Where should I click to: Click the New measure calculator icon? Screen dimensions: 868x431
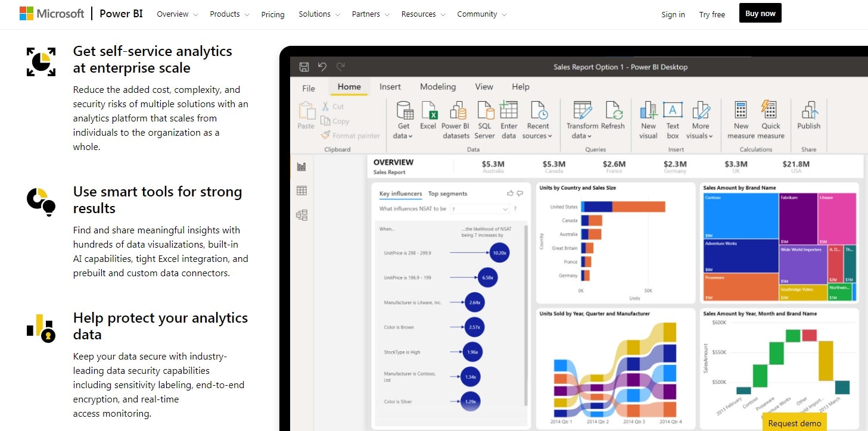(x=741, y=111)
